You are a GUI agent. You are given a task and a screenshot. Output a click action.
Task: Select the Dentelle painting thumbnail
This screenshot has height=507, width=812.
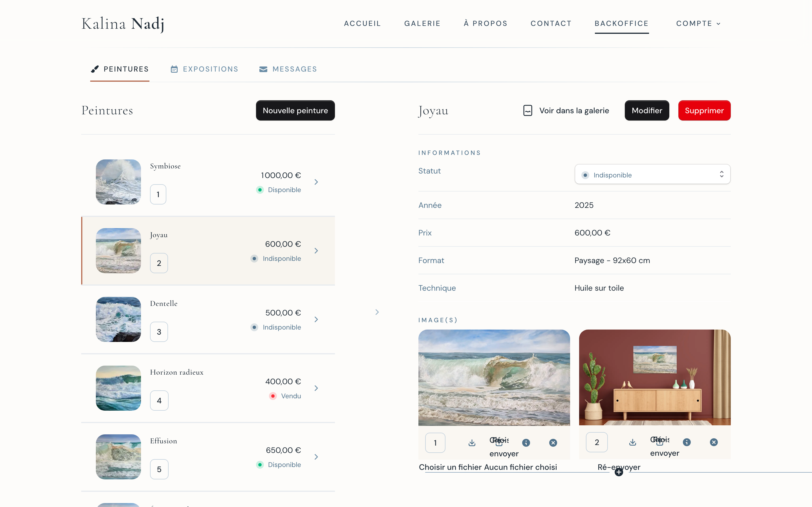click(x=118, y=319)
